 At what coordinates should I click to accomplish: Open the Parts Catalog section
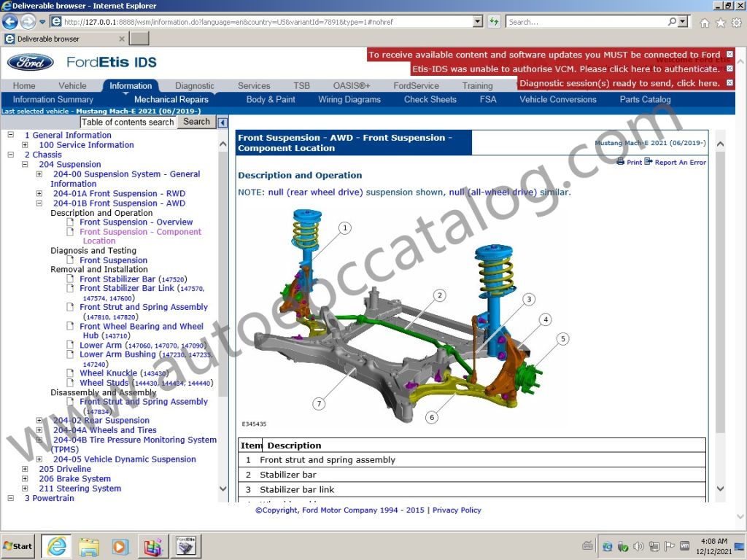click(644, 100)
